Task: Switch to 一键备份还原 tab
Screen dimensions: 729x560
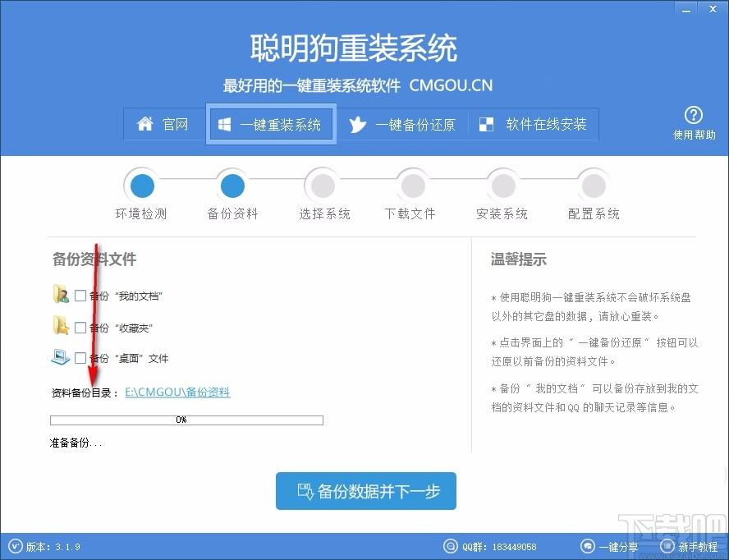Action: [402, 124]
